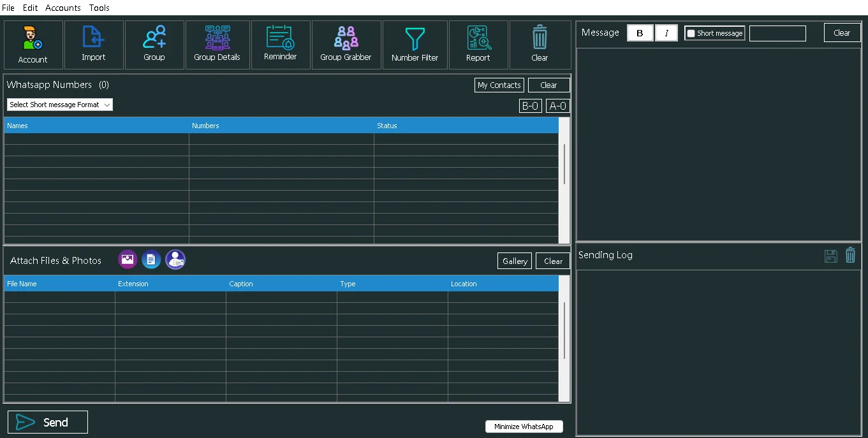Clear the Whatsapp Numbers list
This screenshot has height=438, width=868.
coord(549,85)
